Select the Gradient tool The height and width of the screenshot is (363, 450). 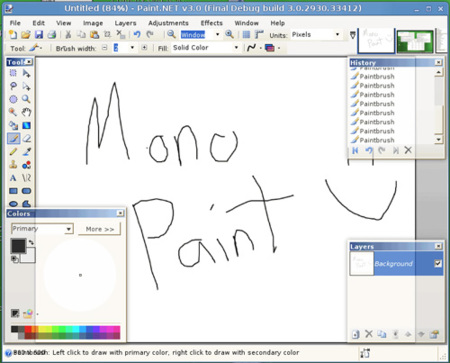coord(26,125)
